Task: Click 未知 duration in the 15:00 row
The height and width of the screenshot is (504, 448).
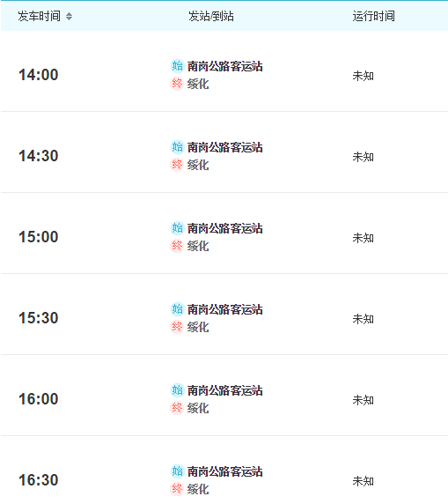Action: (364, 238)
